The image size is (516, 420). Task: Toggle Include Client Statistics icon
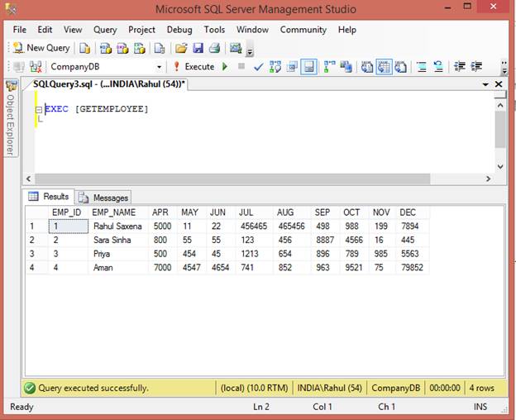346,67
